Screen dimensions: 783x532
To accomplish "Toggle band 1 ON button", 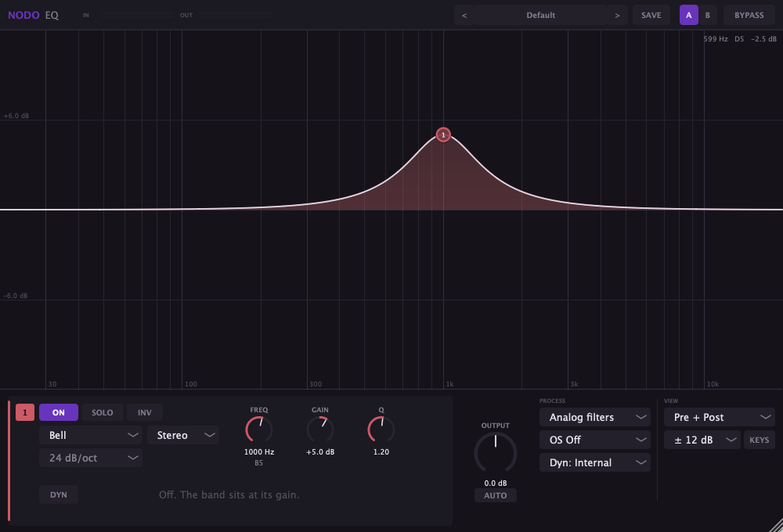I will (x=59, y=412).
